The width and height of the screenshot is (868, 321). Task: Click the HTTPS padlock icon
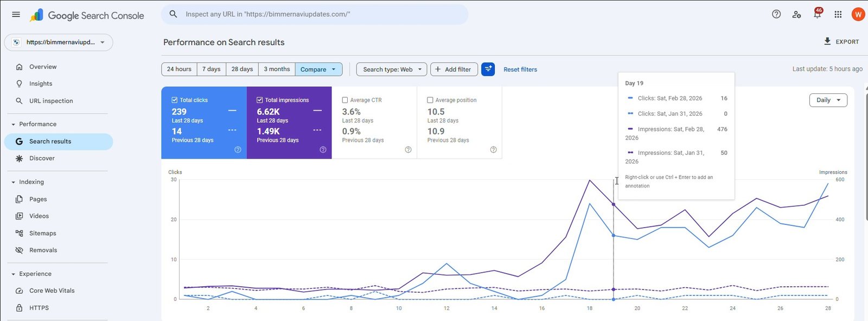click(x=20, y=308)
